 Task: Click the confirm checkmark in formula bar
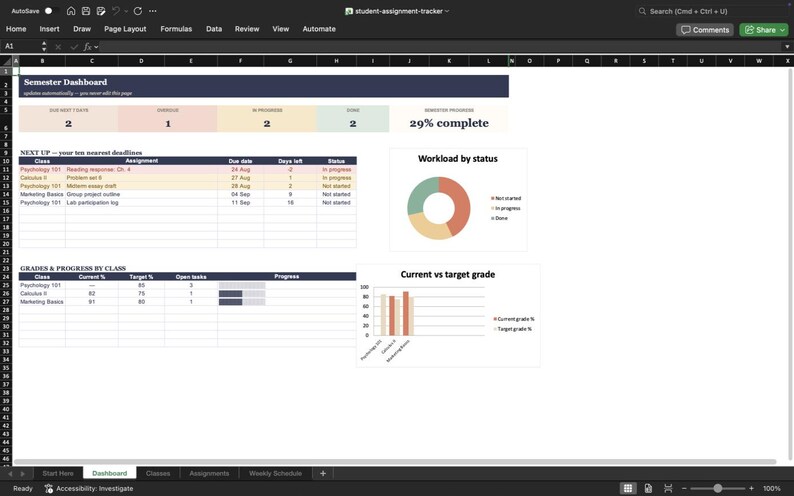74,47
